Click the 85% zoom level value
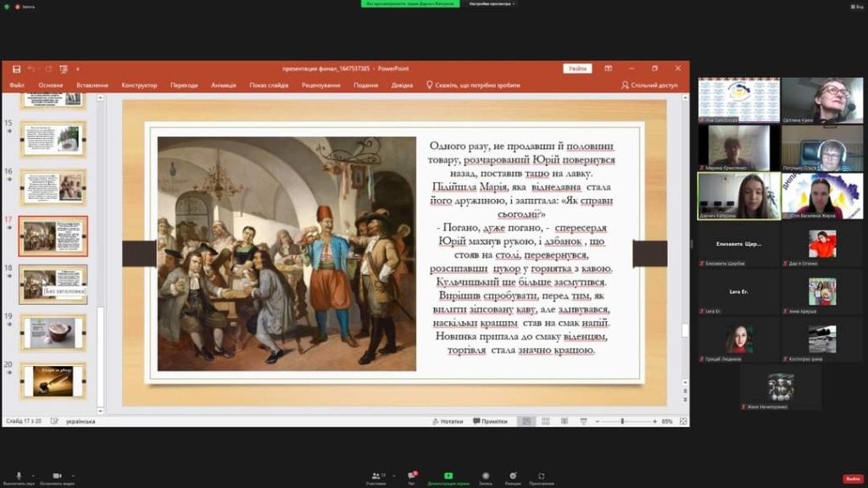Screen dimensions: 868x488 667,422
